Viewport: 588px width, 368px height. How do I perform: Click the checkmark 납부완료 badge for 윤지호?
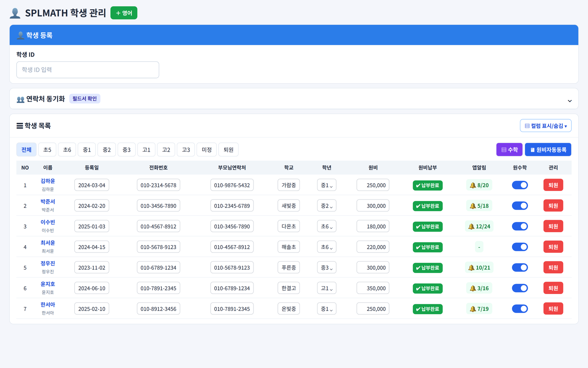[x=427, y=288]
